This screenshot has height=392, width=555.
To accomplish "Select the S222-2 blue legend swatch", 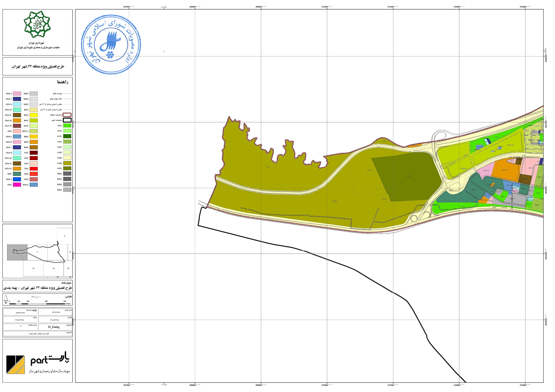I will (17, 179).
